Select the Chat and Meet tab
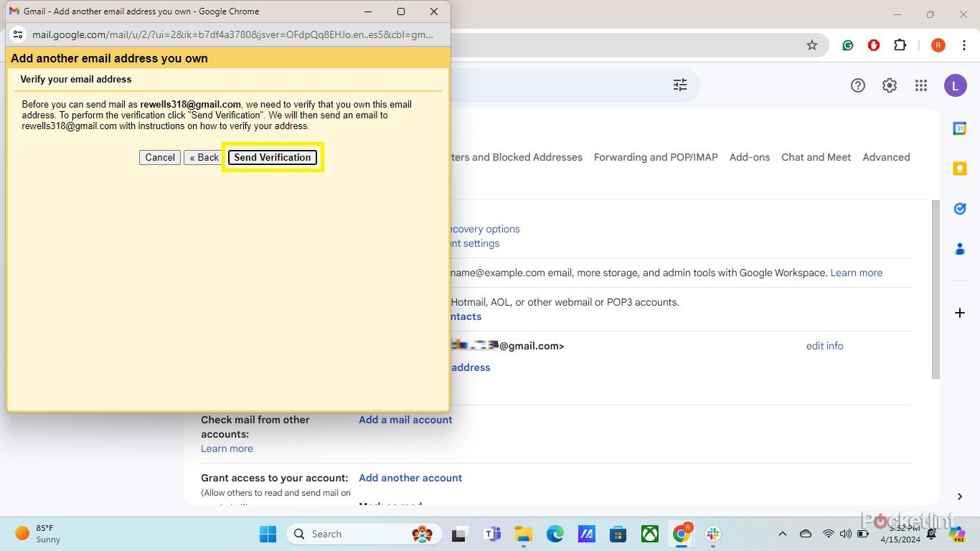The width and height of the screenshot is (980, 551). pos(816,157)
